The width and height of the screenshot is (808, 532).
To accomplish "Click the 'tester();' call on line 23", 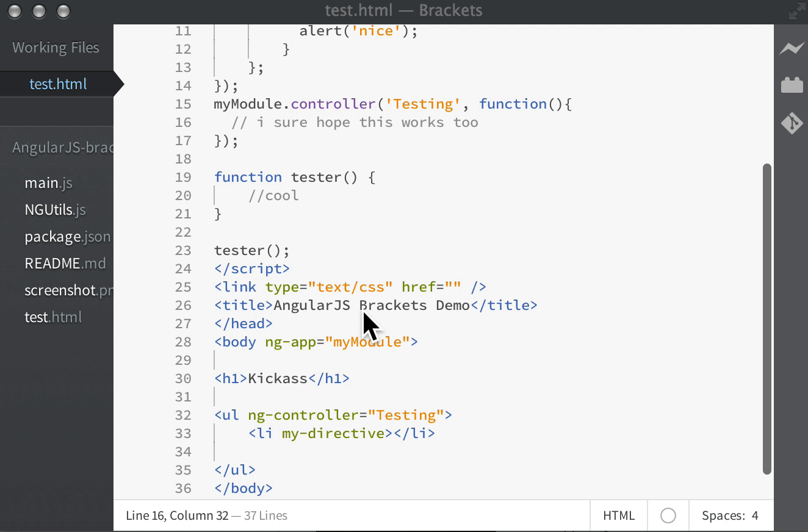I will pos(252,250).
